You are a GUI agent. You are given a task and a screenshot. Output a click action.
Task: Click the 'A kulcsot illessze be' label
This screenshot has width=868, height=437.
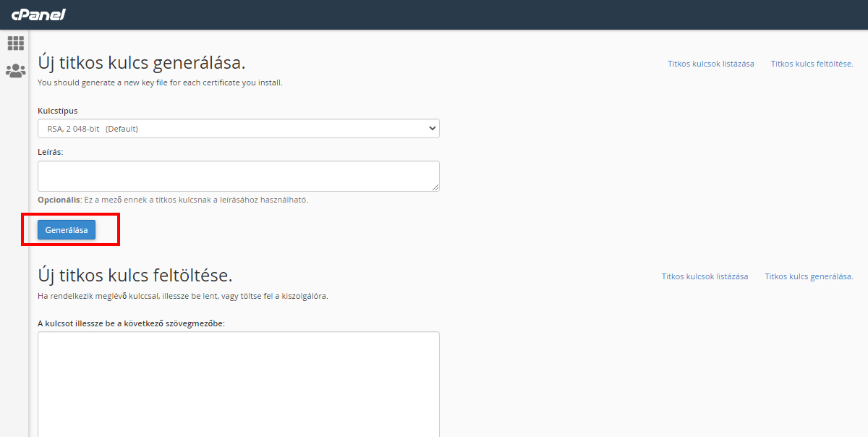131,323
